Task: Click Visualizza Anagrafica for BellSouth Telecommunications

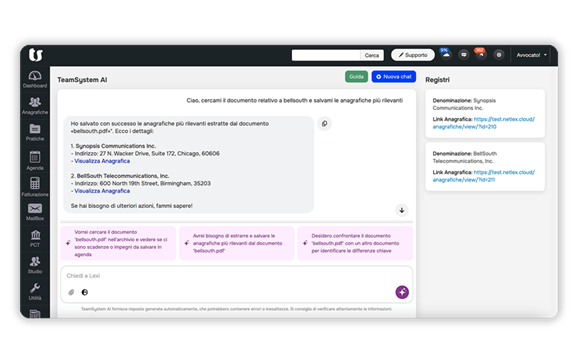Action: click(102, 191)
